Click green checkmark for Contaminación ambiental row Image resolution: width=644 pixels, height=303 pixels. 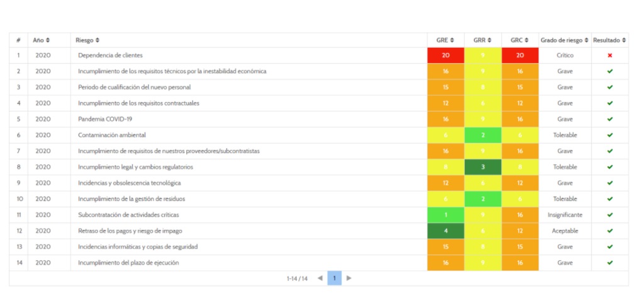tap(609, 135)
